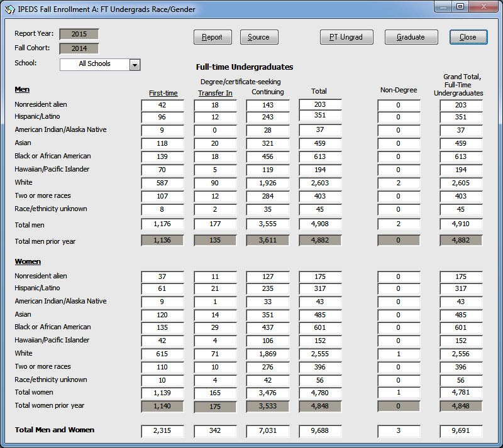
Task: Minimize the IPEDS Fall Enrollment window
Action: [444, 7]
